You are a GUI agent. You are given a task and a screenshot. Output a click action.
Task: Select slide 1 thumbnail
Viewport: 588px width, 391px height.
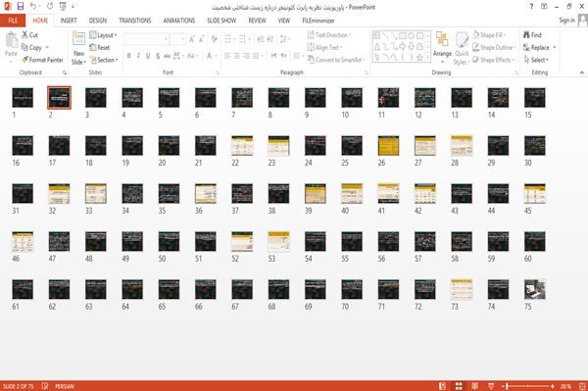[23, 97]
